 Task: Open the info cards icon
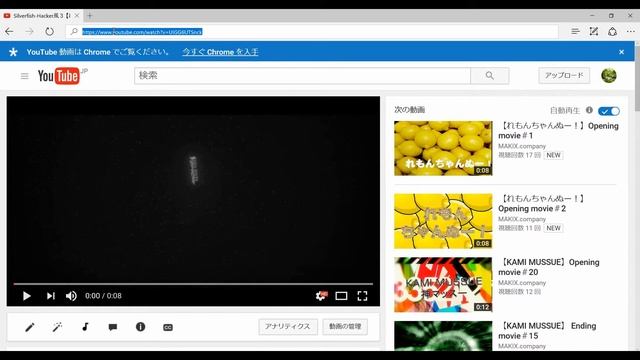140,327
